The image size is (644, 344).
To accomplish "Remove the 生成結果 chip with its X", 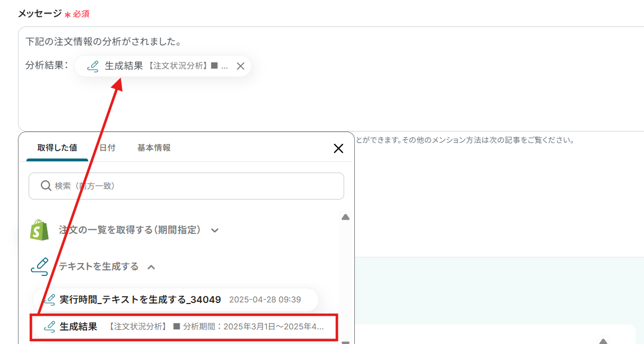I will click(x=241, y=66).
